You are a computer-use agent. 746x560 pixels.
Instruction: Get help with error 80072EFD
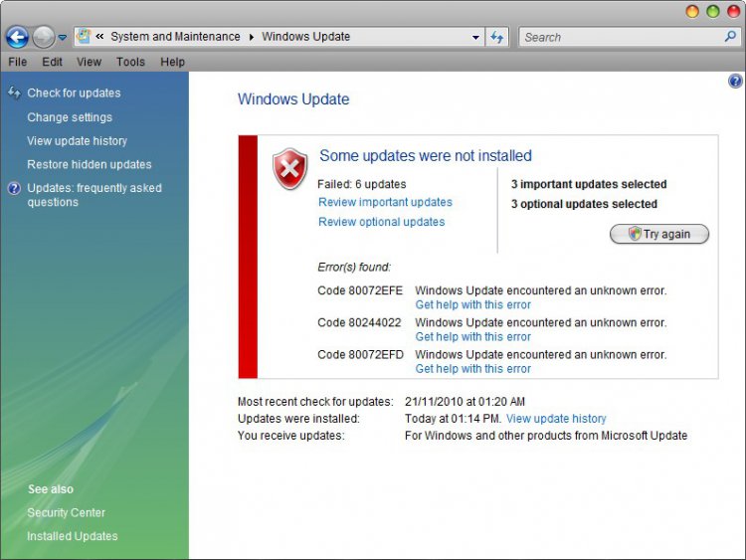(472, 369)
